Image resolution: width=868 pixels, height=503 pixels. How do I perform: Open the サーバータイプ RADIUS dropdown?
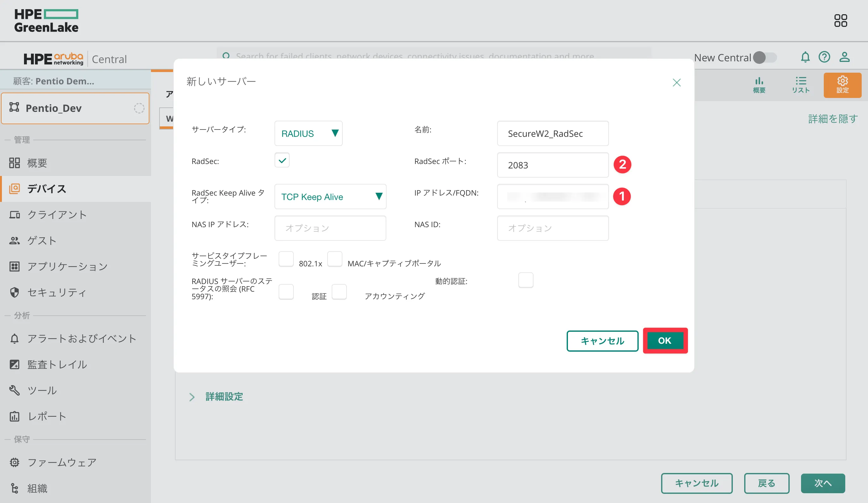point(308,133)
